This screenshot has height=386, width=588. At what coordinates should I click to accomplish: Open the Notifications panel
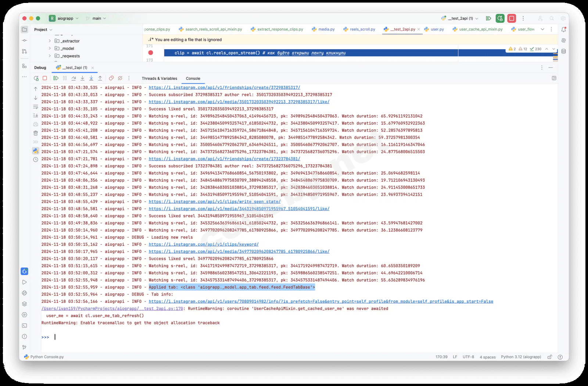563,29
